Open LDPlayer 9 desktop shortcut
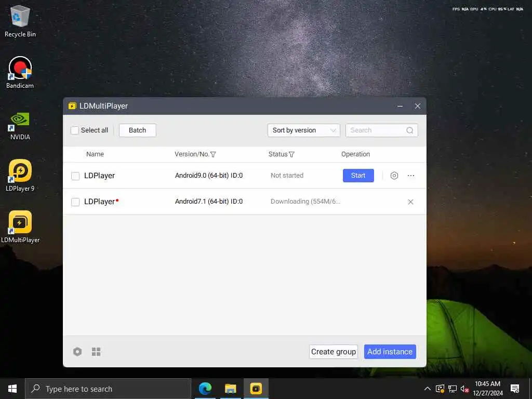This screenshot has height=399, width=532. click(x=20, y=176)
